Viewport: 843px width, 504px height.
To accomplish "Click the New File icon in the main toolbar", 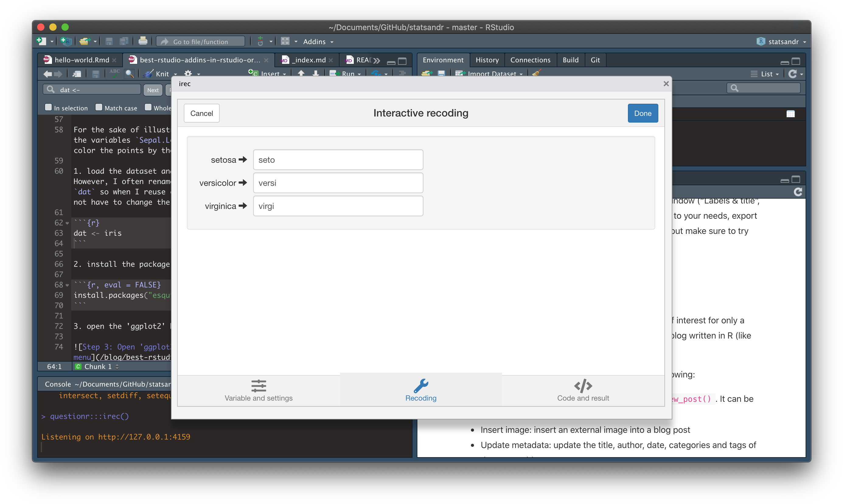I will point(41,41).
